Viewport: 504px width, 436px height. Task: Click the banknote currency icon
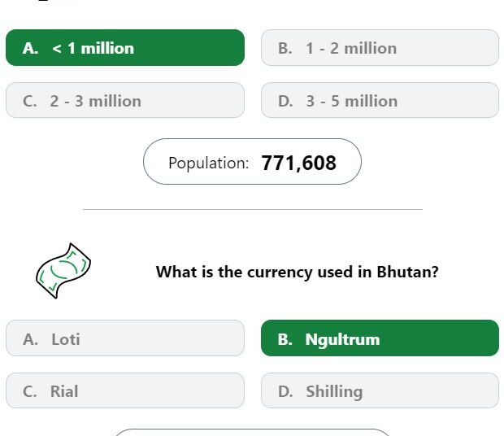63,271
